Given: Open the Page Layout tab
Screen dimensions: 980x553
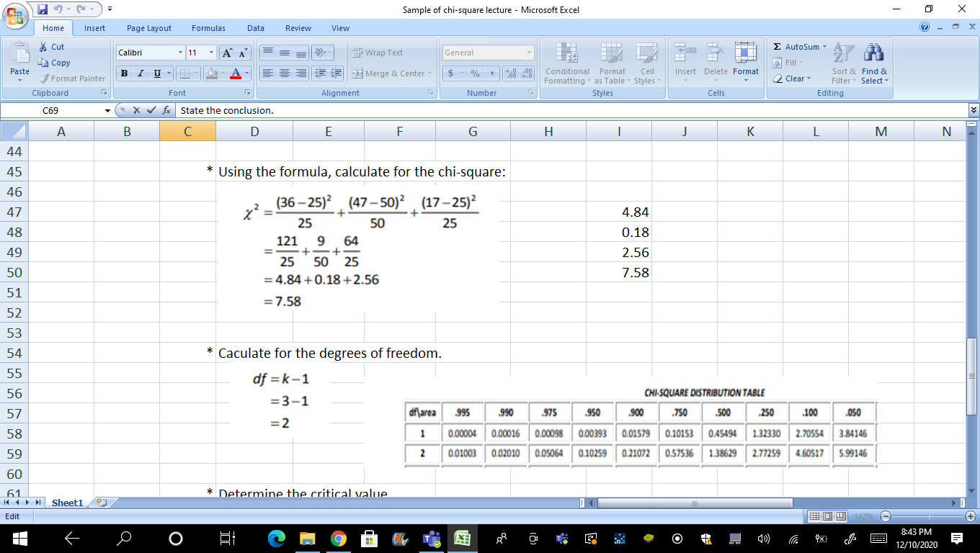Looking at the screenshot, I should point(149,28).
